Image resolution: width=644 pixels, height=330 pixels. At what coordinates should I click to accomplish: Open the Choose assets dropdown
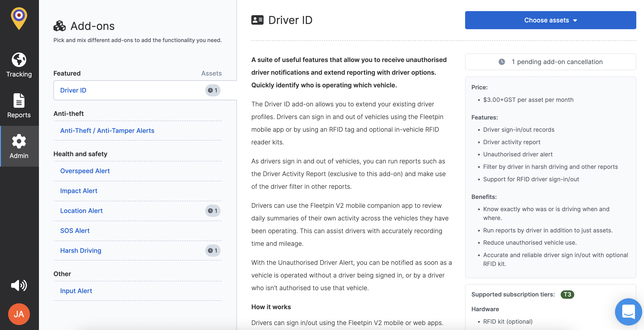[550, 20]
